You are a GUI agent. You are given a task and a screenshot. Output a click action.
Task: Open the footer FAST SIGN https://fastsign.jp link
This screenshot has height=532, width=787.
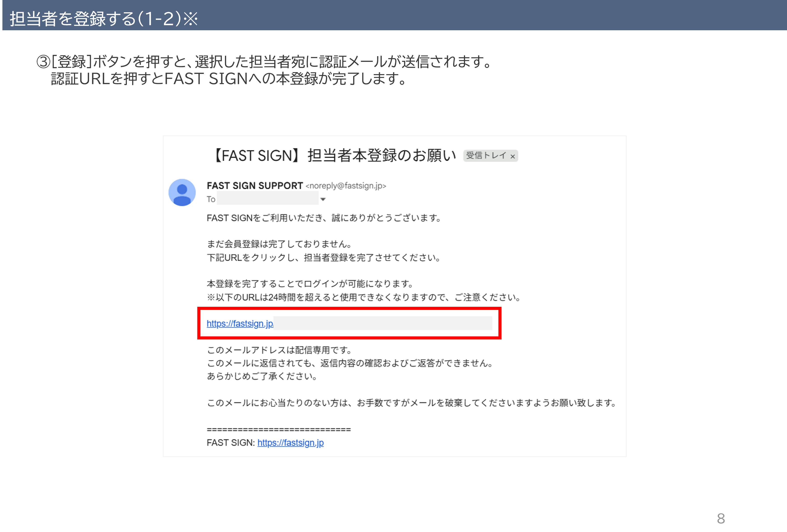point(291,443)
